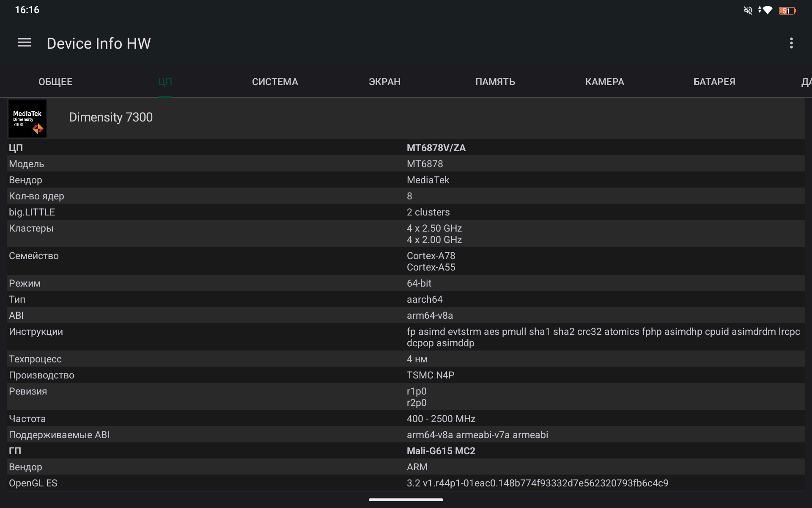Tap the clock showing 16:16
The height and width of the screenshot is (508, 812).
(x=27, y=10)
